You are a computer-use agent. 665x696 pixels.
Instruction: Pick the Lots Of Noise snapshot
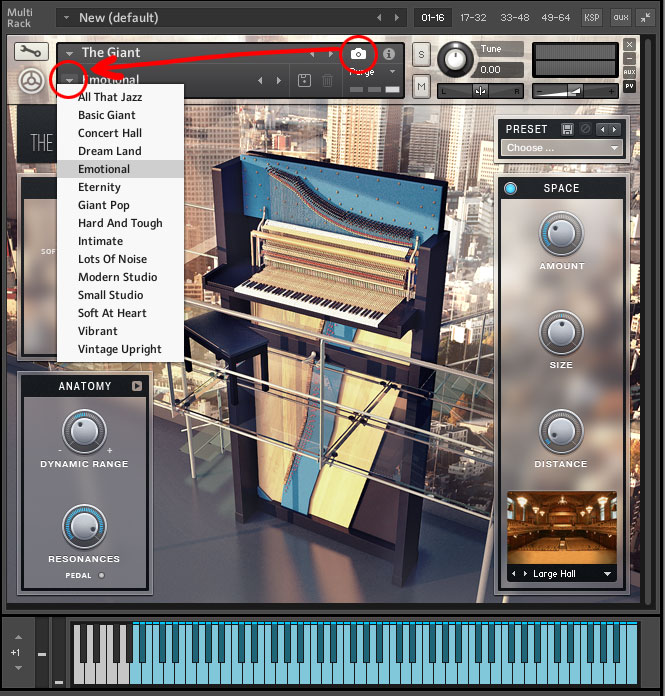(120, 259)
